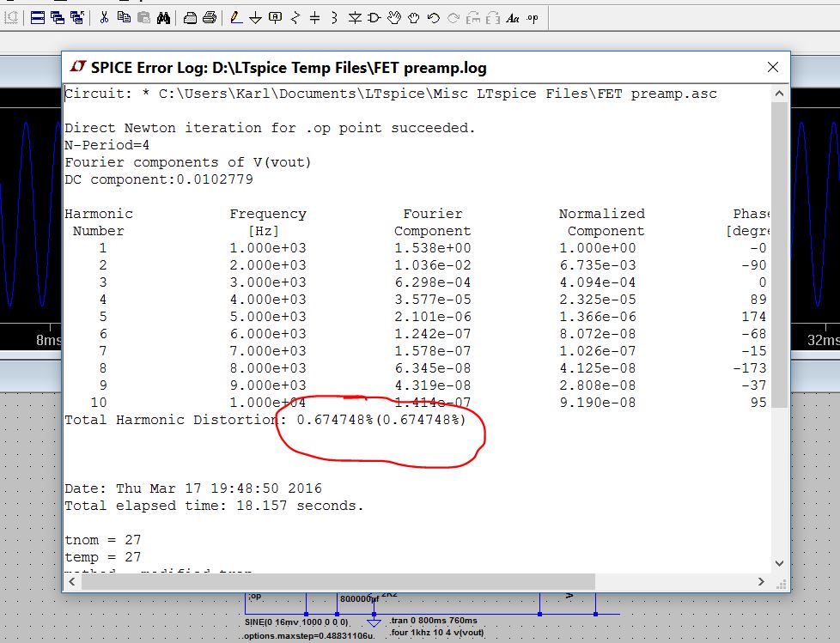Image resolution: width=840 pixels, height=643 pixels.
Task: Place an Inductor component
Action: (x=334, y=18)
